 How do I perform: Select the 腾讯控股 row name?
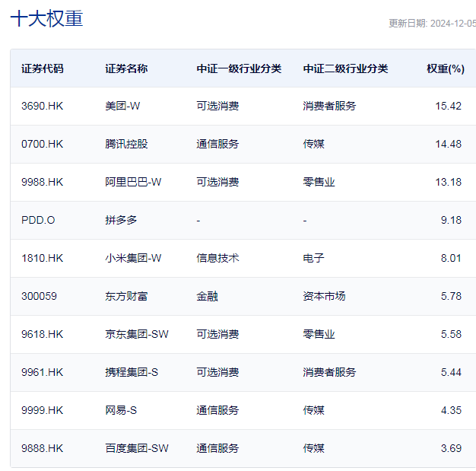coord(126,144)
